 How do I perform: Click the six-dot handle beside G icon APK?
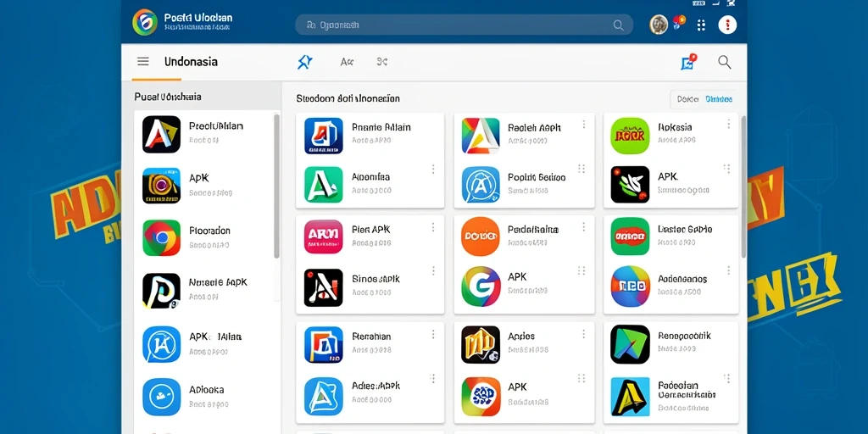(x=581, y=270)
